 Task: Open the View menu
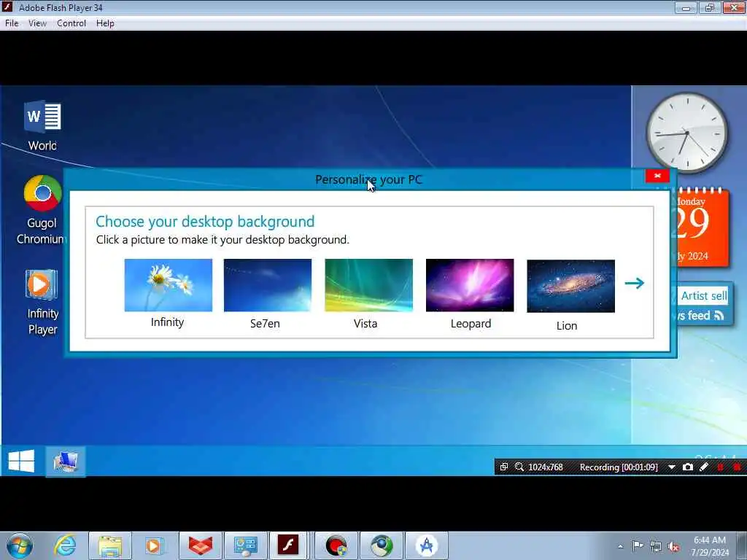click(37, 23)
